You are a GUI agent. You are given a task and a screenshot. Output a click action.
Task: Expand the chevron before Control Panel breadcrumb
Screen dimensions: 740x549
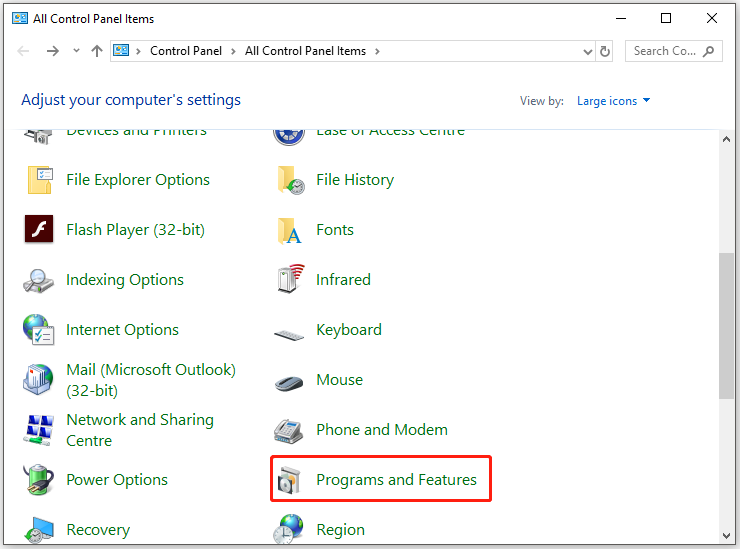coord(138,51)
